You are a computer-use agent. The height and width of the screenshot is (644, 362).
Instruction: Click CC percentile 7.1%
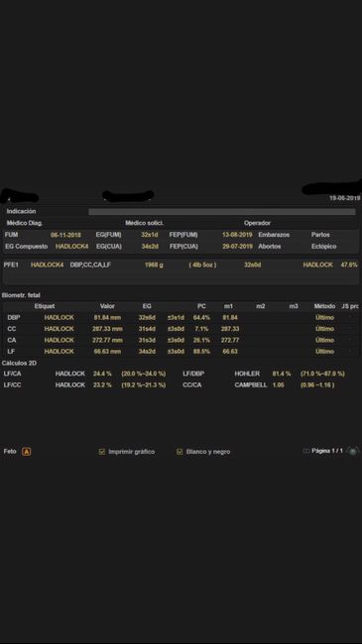(201, 329)
